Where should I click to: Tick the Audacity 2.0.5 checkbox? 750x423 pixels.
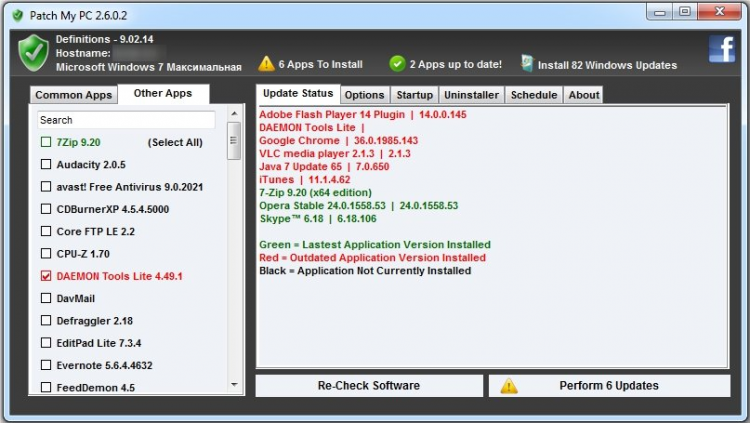point(46,164)
